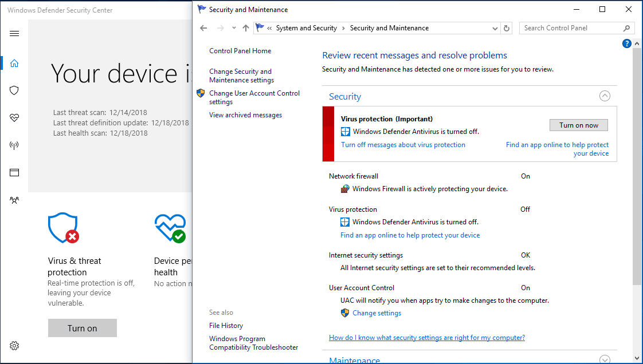Open Firewall & network protection sidebar icon

point(14,145)
